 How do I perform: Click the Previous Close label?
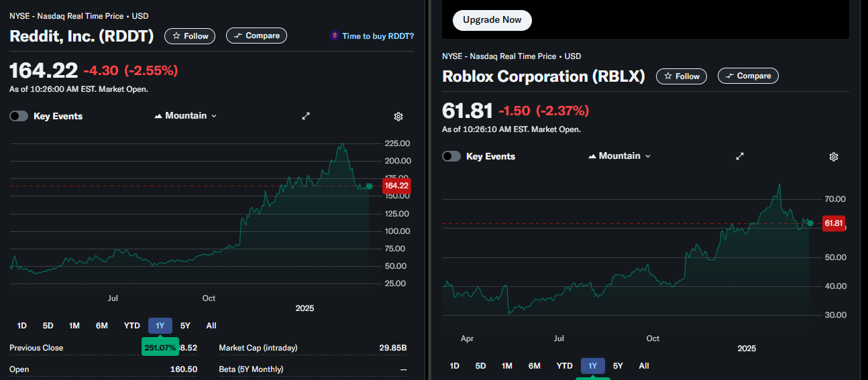pyautogui.click(x=36, y=348)
